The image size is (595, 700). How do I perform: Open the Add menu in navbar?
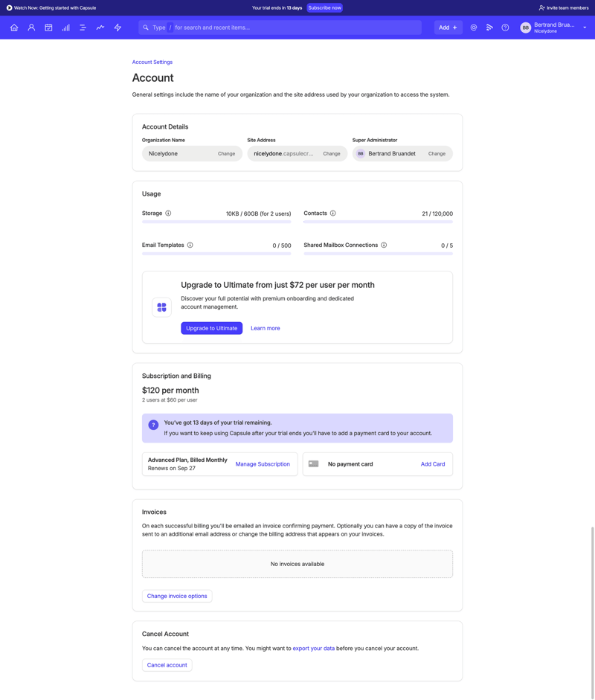[448, 27]
